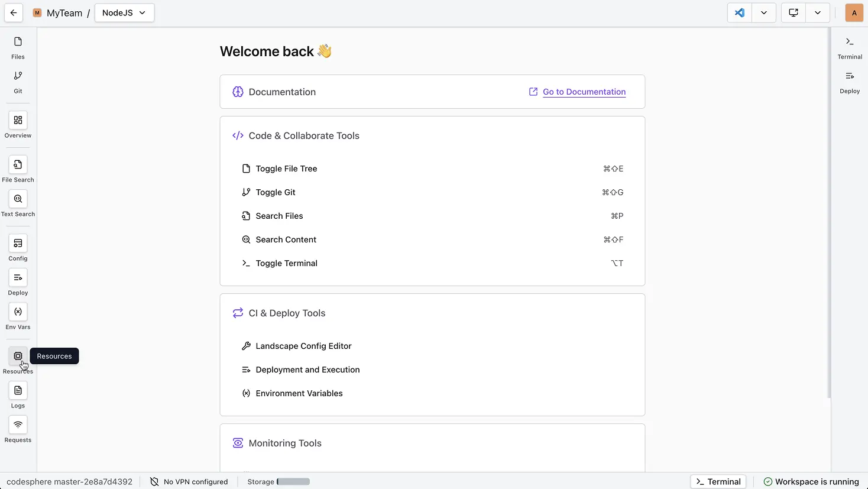Click the Documentation brain icon
The width and height of the screenshot is (868, 489).
pos(238,92)
